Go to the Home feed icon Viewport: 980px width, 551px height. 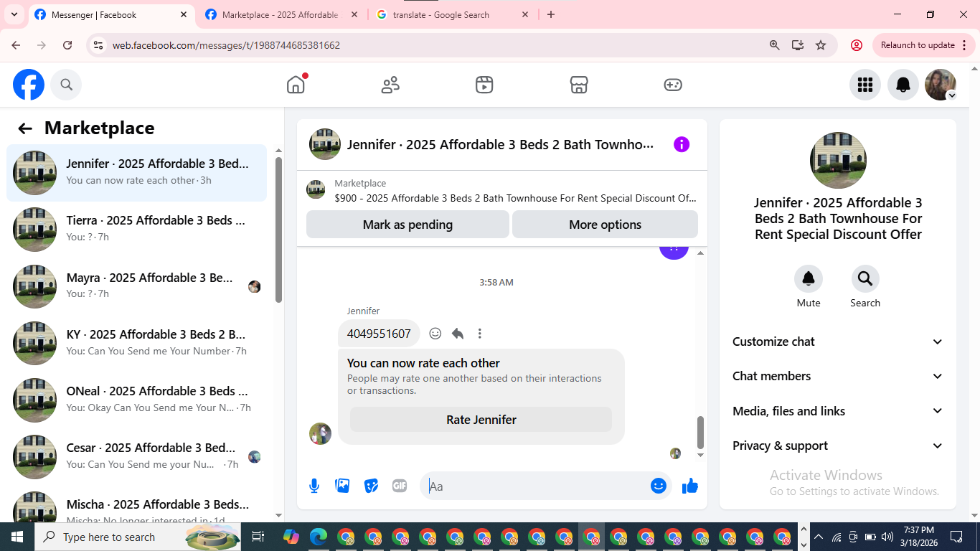click(296, 85)
